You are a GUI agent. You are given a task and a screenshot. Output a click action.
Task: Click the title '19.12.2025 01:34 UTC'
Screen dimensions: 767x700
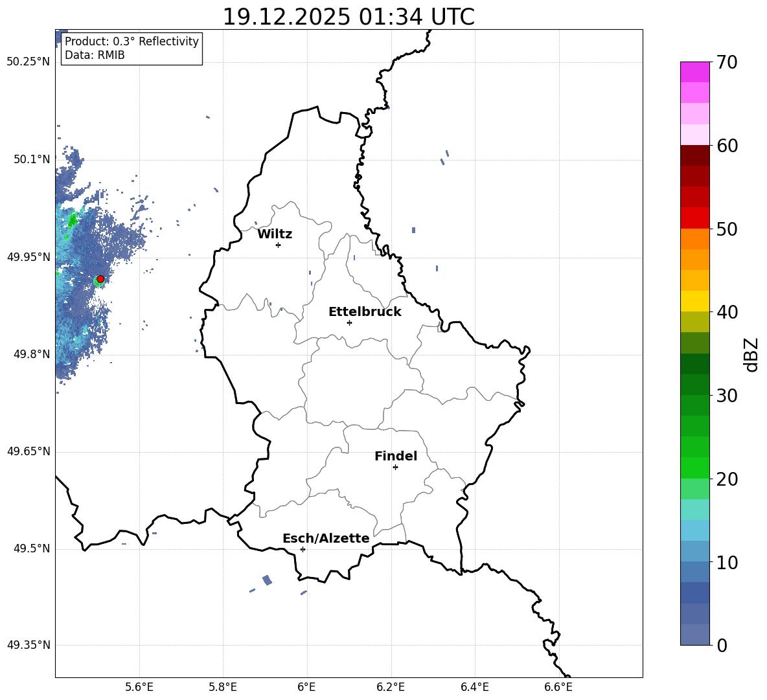coord(349,17)
